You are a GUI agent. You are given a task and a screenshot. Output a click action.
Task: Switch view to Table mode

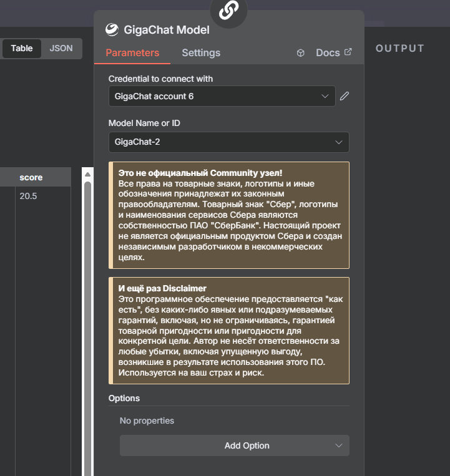22,48
